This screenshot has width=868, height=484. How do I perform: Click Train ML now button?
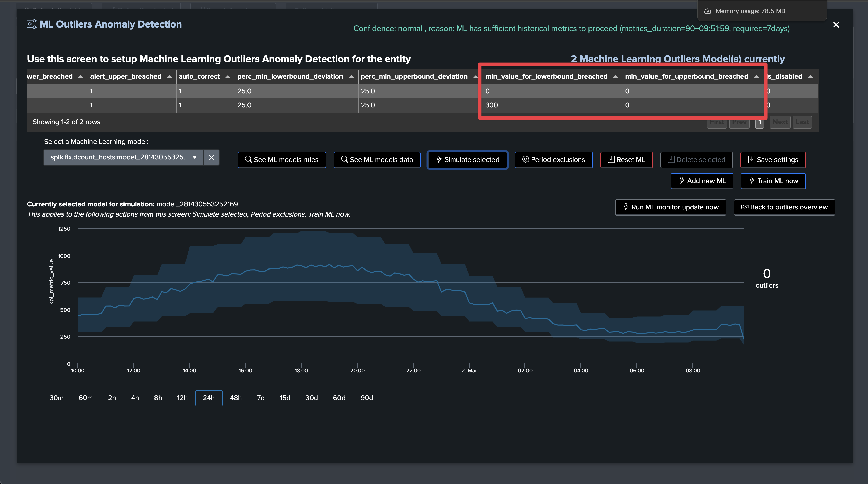tap(773, 181)
